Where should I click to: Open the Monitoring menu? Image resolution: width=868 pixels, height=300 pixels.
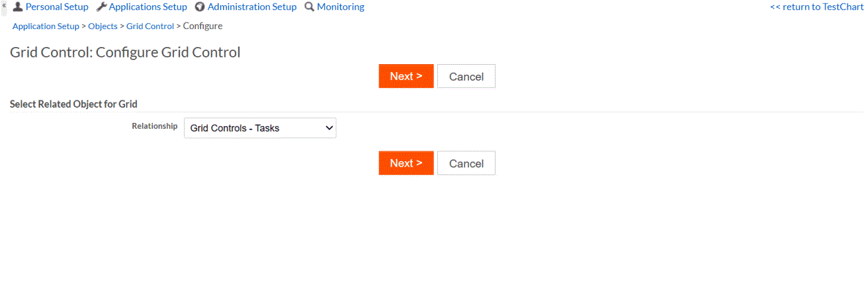[x=340, y=7]
